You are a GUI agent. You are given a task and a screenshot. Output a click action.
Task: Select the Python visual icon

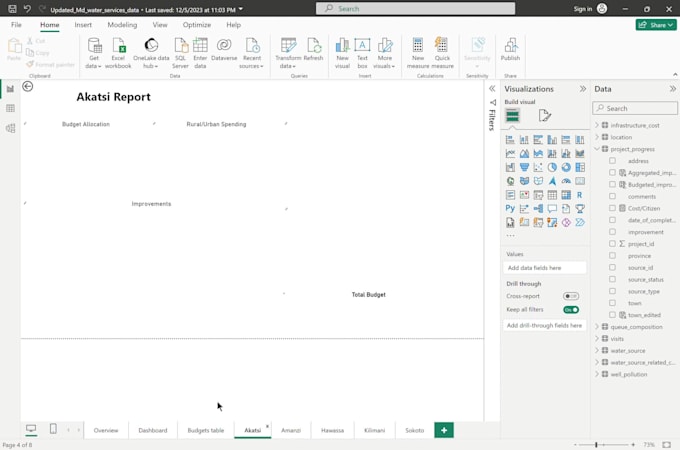[x=510, y=209]
